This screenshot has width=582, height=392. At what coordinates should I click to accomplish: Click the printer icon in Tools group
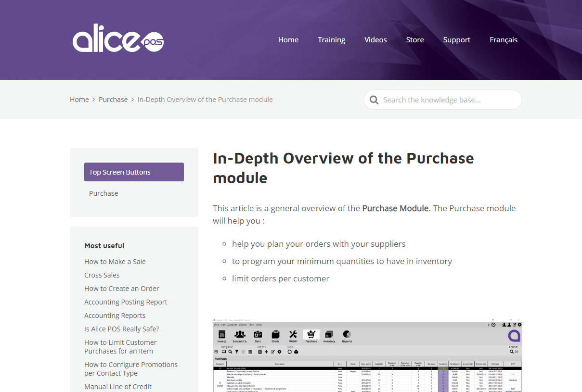(296, 351)
